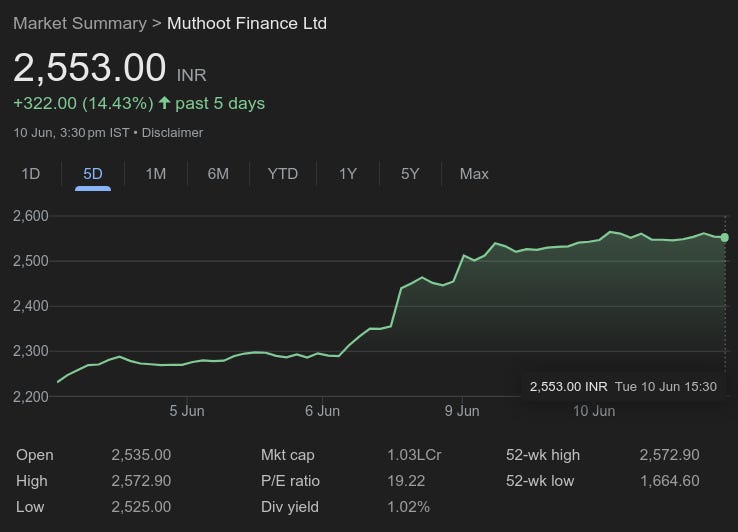
Task: Select the 5D time range tab
Action: coord(93,174)
